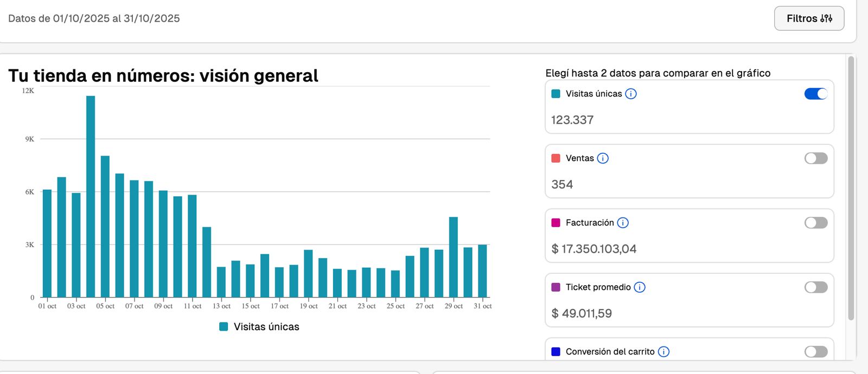Turn on the Facturación toggle
The image size is (868, 374).
point(815,223)
